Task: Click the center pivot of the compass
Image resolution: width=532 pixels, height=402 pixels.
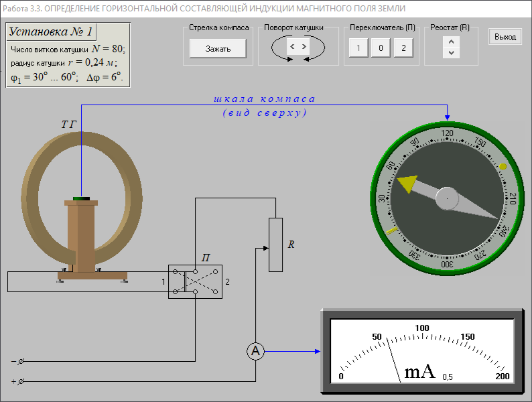Action: pyautogui.click(x=446, y=198)
